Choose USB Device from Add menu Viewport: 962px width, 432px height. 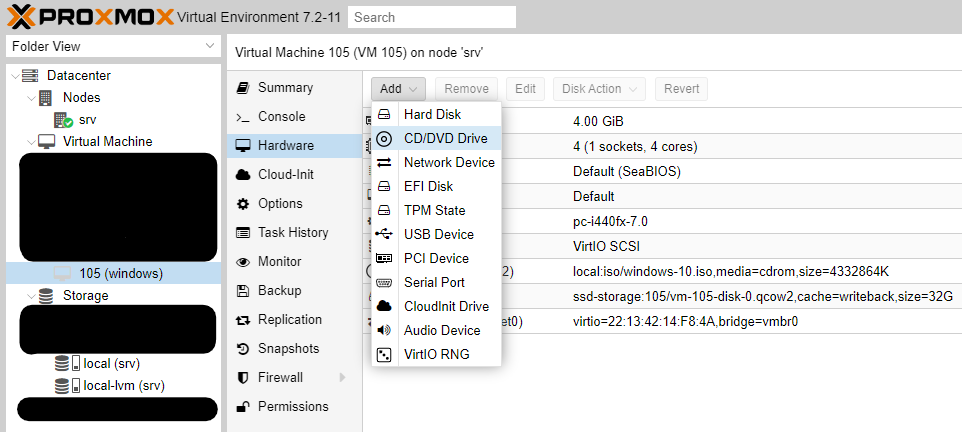click(x=436, y=234)
